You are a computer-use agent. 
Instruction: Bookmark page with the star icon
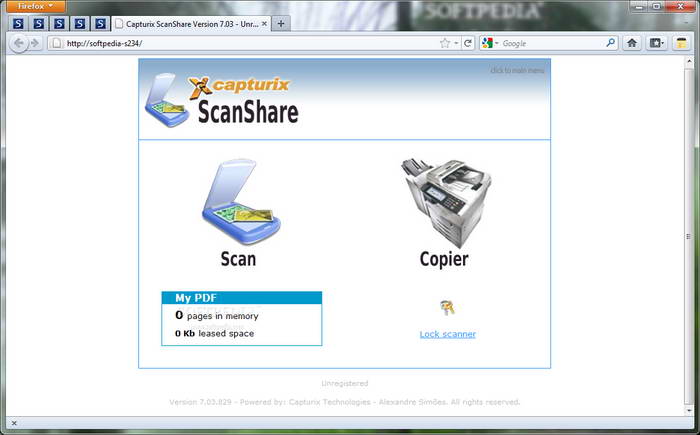coord(445,43)
